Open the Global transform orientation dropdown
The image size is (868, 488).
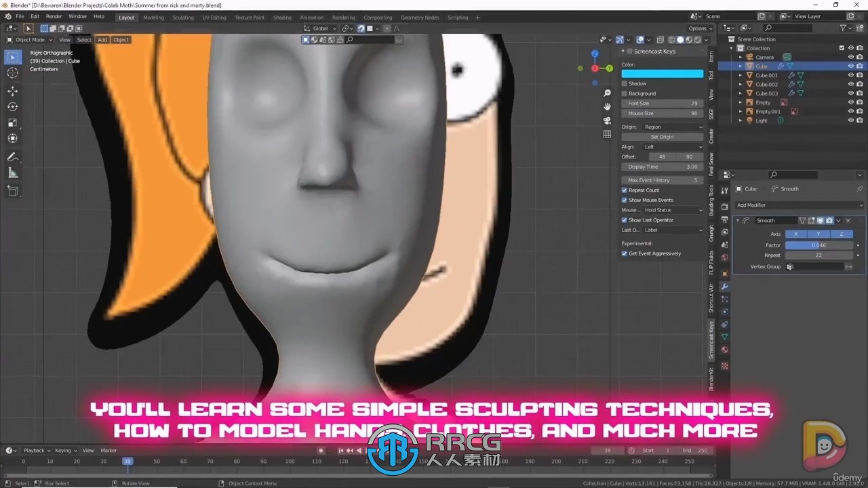click(x=320, y=28)
